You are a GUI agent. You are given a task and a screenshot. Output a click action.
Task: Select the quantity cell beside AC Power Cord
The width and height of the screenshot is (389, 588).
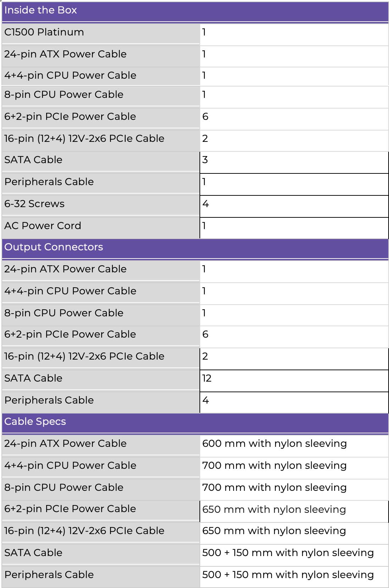tap(204, 226)
